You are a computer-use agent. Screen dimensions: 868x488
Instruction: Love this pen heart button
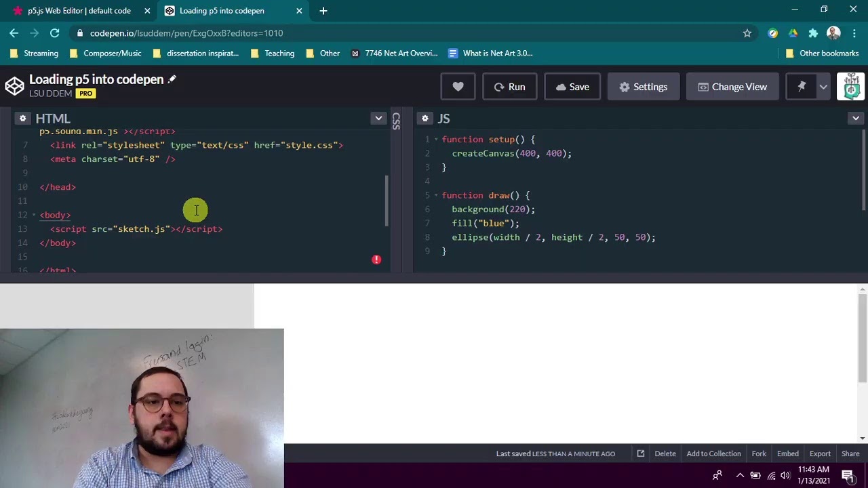[x=458, y=87]
